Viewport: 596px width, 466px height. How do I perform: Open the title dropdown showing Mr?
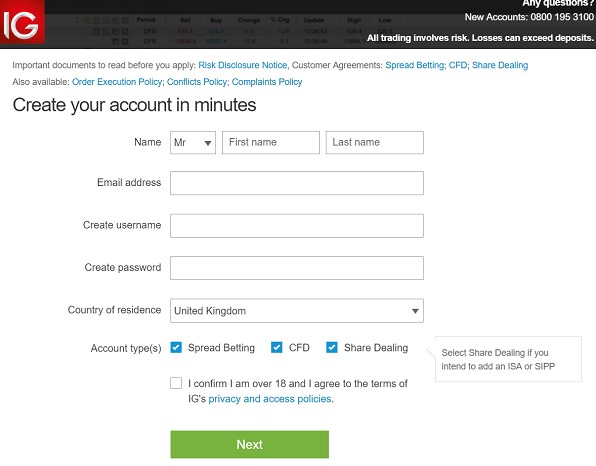pyautogui.click(x=193, y=143)
